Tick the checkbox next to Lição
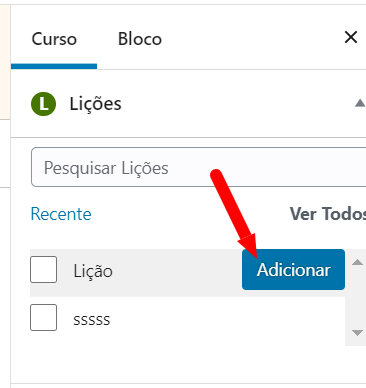The width and height of the screenshot is (366, 388). 43,269
